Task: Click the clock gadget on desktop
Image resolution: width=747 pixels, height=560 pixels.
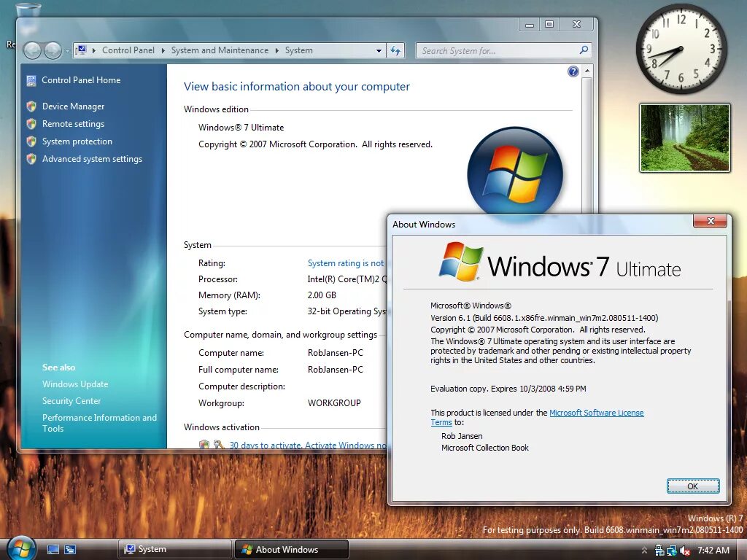Action: pyautogui.click(x=681, y=49)
